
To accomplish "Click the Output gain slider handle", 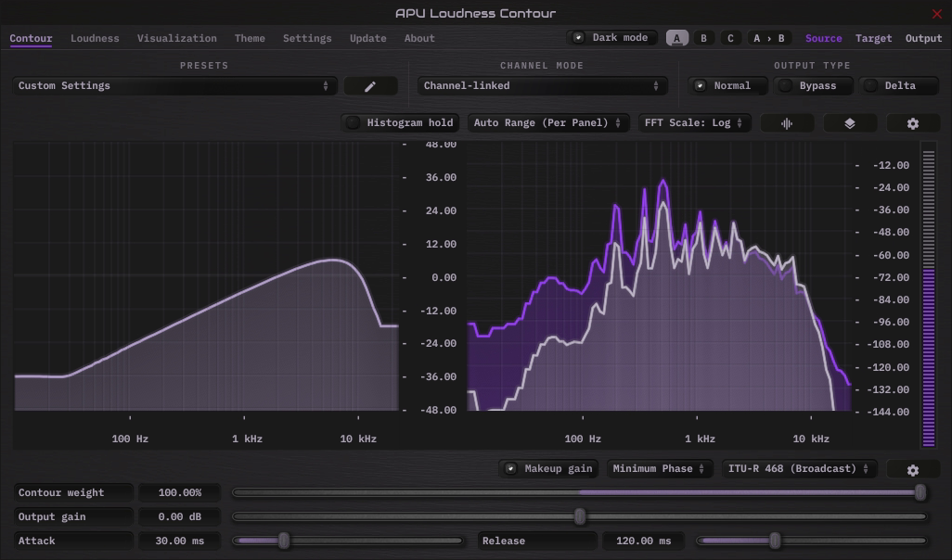I will click(580, 517).
